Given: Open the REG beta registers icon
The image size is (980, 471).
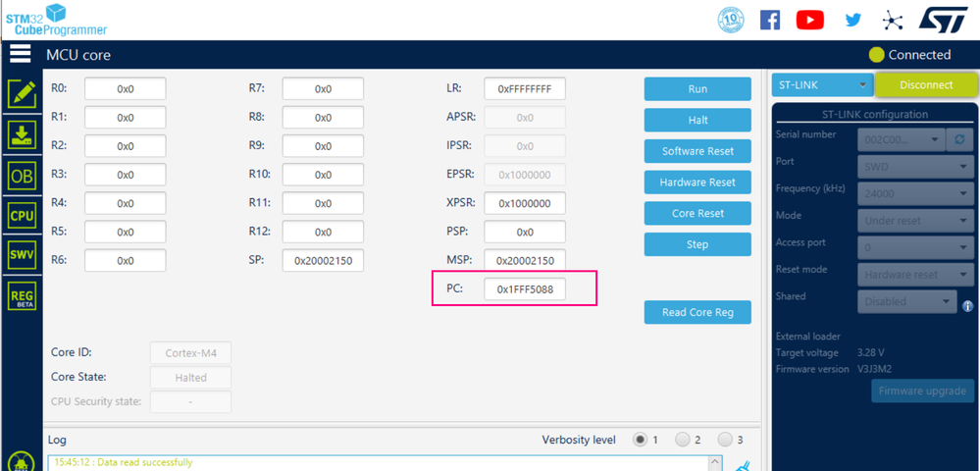Looking at the screenshot, I should click(22, 296).
